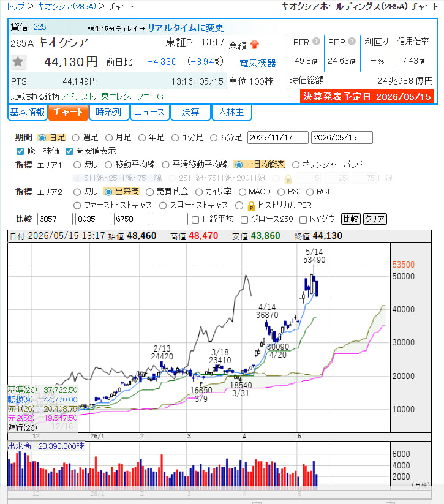The width and height of the screenshot is (444, 504).
Task: Select the 日足 period radio button
Action: [x=42, y=138]
